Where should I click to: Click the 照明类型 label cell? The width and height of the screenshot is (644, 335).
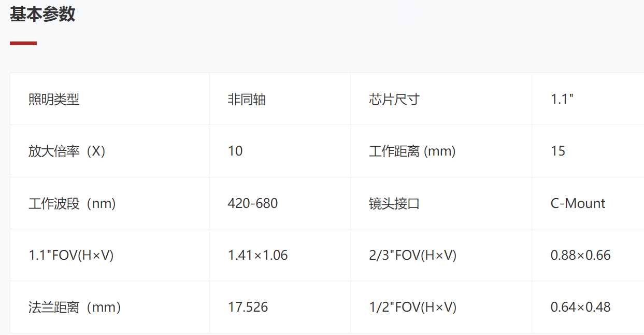point(54,99)
